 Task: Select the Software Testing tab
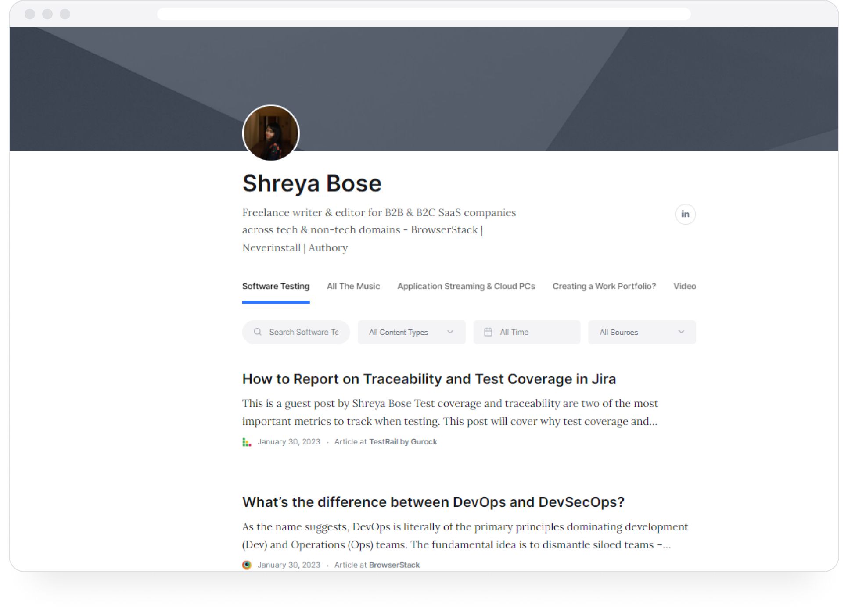point(276,286)
